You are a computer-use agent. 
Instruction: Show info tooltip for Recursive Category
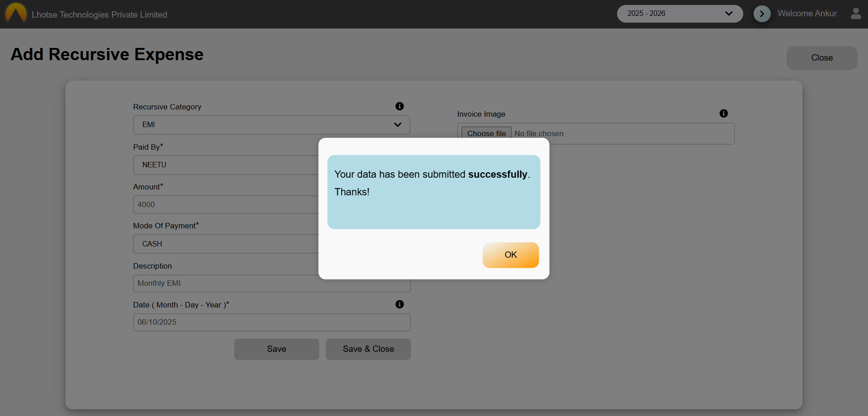click(x=400, y=106)
